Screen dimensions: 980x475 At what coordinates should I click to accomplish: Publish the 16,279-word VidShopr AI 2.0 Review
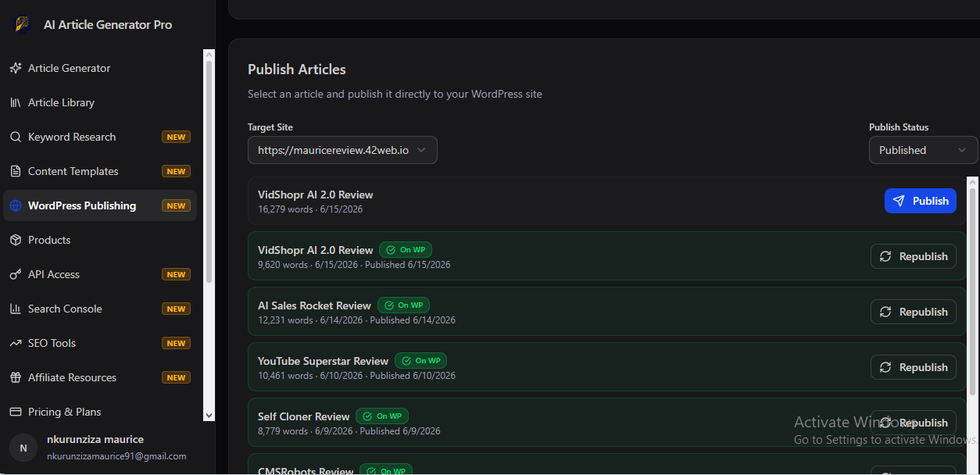920,201
